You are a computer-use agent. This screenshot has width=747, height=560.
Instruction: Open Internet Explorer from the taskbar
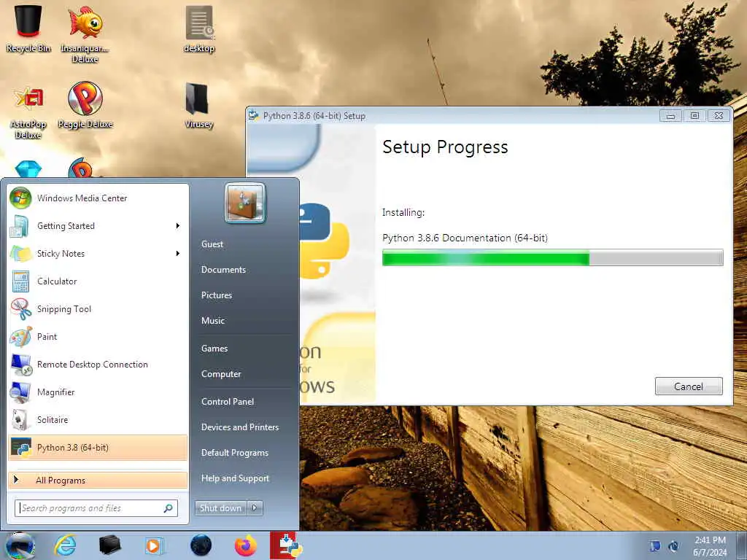(x=65, y=545)
